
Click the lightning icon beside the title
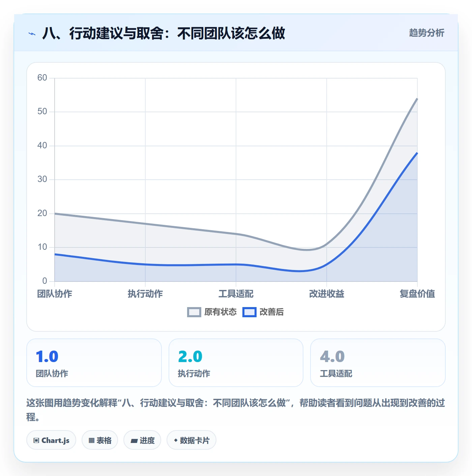point(32,34)
